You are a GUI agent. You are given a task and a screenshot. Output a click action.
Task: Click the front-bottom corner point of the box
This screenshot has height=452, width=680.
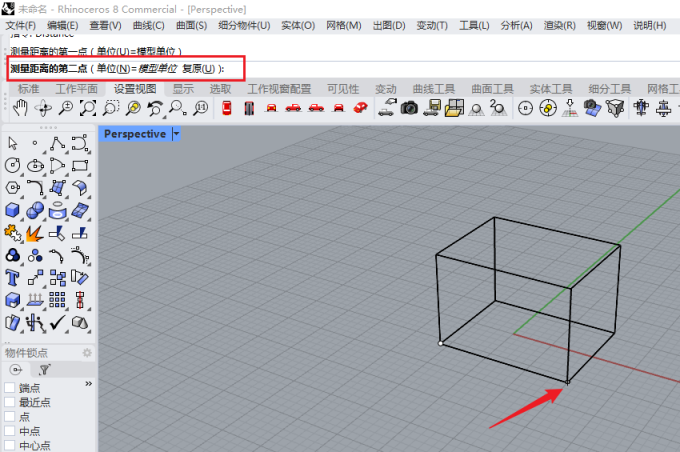pos(568,382)
